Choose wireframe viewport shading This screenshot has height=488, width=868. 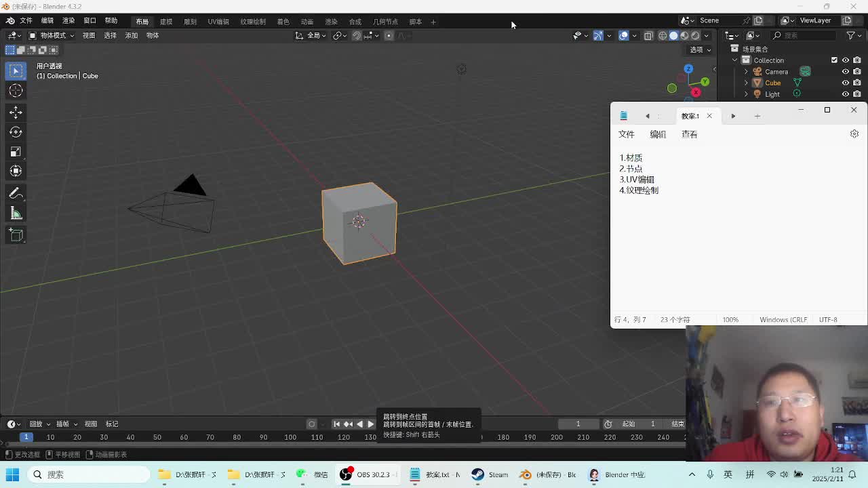coord(663,35)
